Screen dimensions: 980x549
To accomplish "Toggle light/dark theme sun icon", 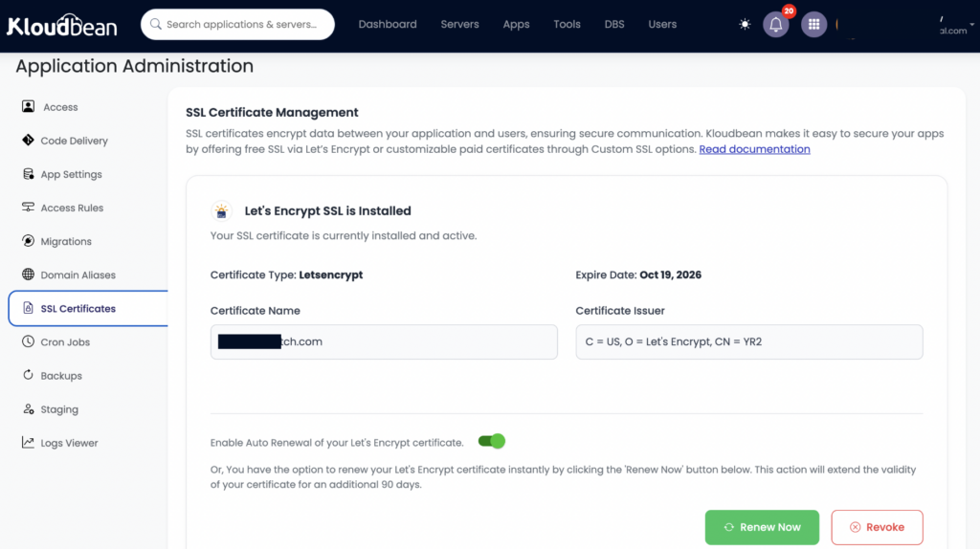I will tap(745, 24).
